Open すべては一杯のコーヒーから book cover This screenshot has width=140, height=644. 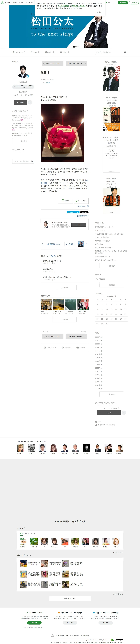point(111,119)
